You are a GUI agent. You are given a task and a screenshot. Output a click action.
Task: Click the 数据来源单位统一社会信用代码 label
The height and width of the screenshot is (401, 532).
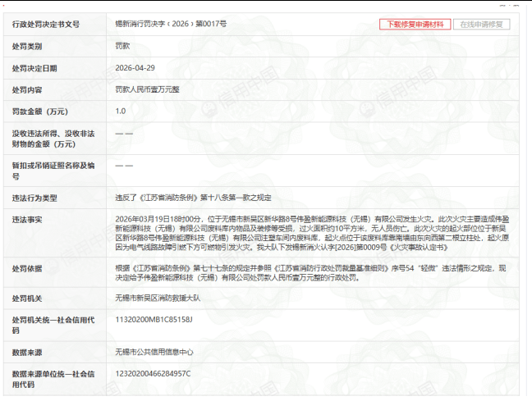(x=53, y=380)
